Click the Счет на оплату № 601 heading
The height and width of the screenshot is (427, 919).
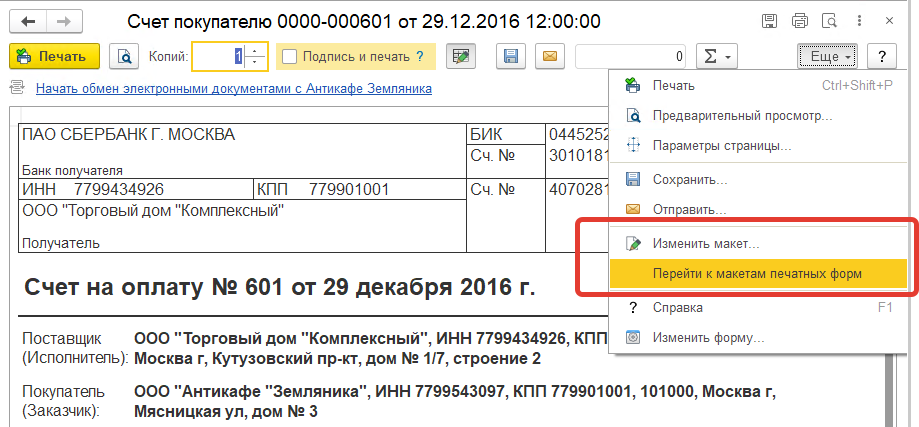280,288
